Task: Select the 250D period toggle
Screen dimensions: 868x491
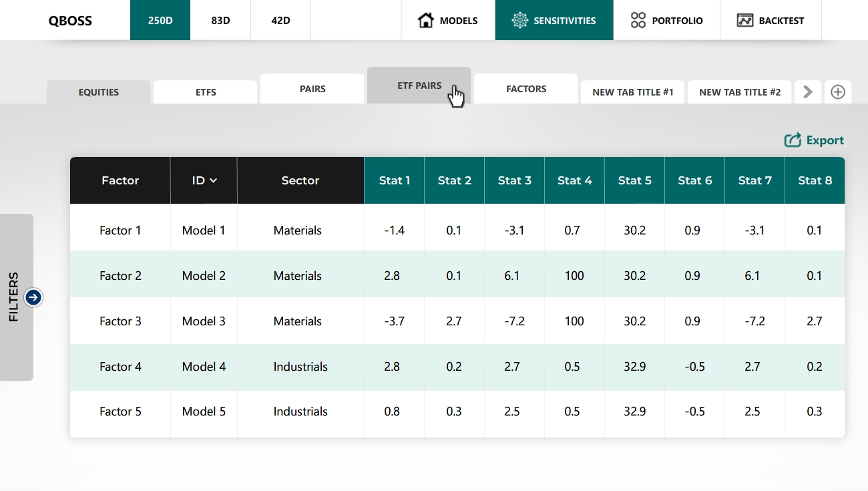Action: click(x=160, y=20)
